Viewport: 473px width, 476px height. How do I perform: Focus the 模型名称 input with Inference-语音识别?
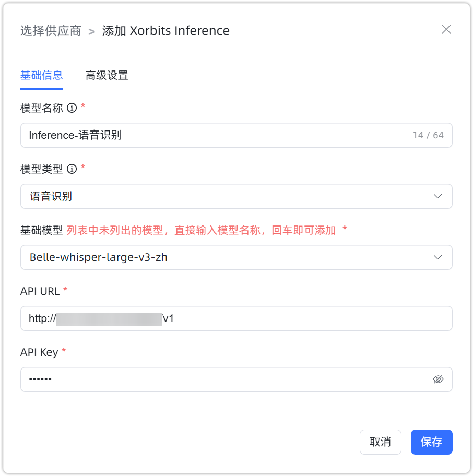pyautogui.click(x=209, y=135)
